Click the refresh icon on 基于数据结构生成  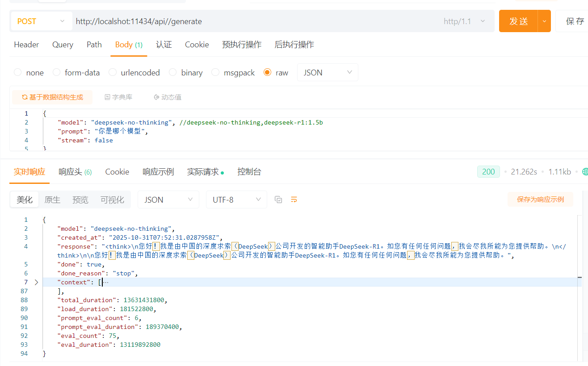[25, 97]
